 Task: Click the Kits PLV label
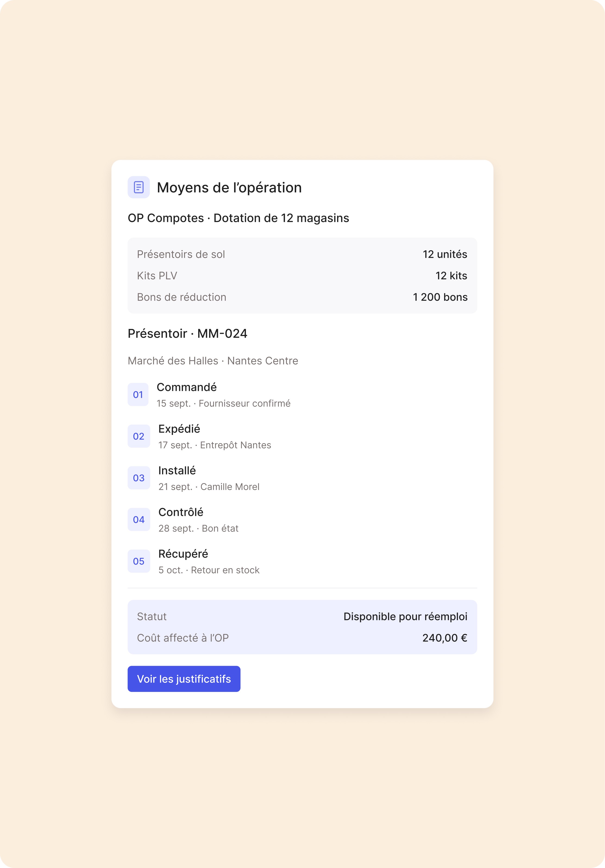tap(157, 276)
